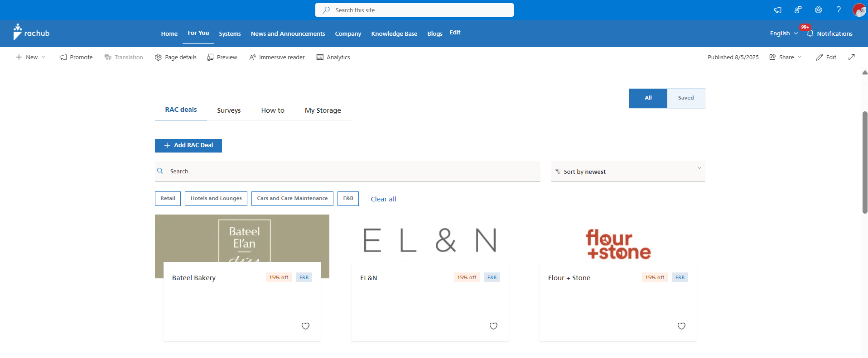Select the RAC deals tab

coord(181,110)
